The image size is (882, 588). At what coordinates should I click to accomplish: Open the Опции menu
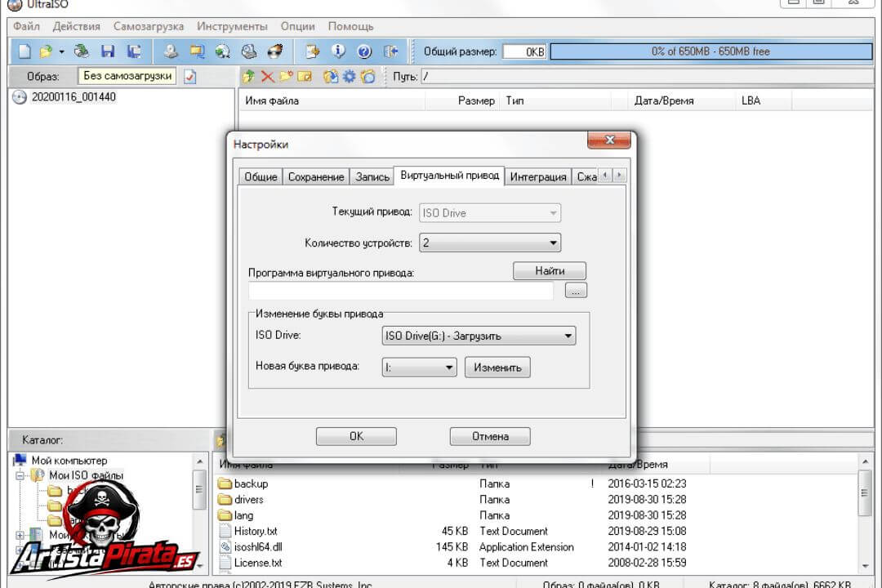pyautogui.click(x=297, y=26)
